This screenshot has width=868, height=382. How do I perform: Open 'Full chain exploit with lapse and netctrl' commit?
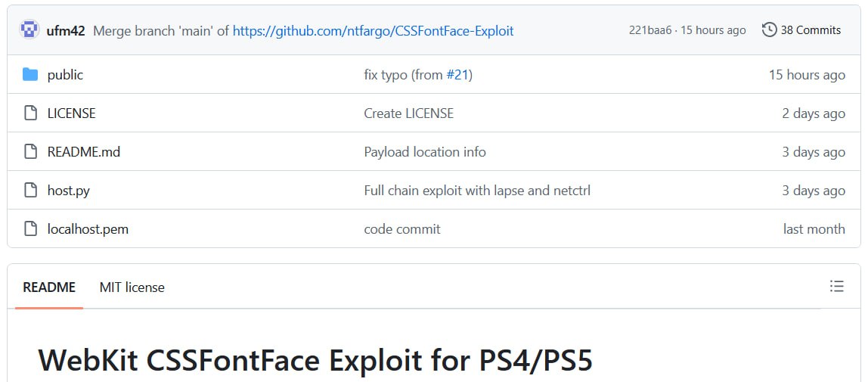click(477, 191)
